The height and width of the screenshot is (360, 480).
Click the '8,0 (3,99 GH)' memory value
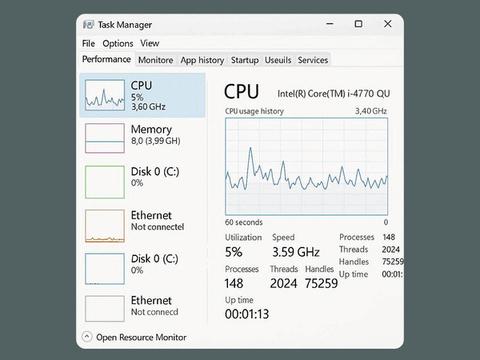point(156,141)
